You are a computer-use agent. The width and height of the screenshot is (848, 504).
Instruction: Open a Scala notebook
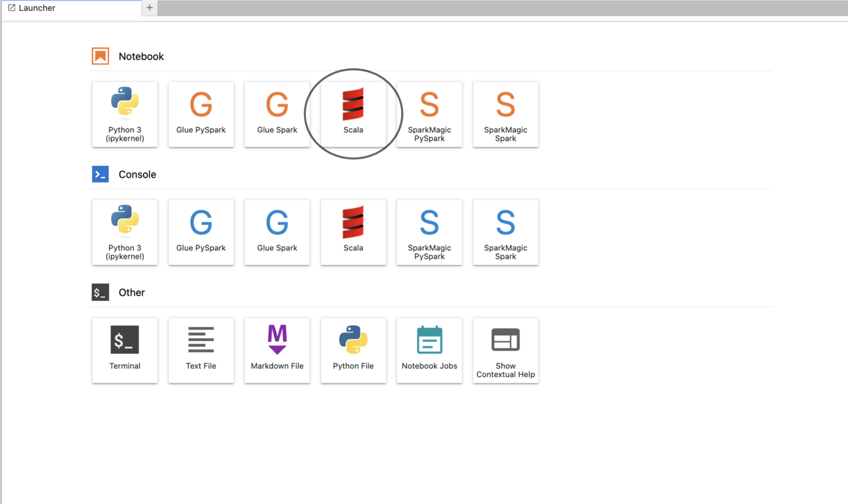[x=353, y=114]
